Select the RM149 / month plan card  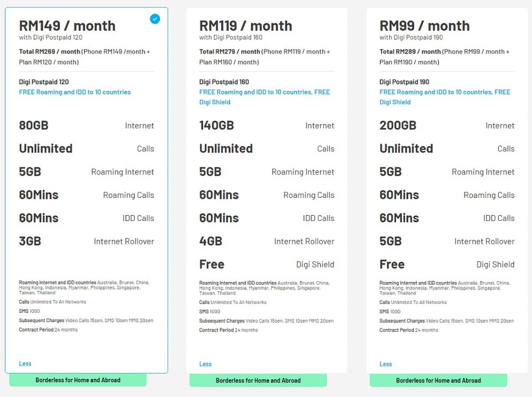87,190
